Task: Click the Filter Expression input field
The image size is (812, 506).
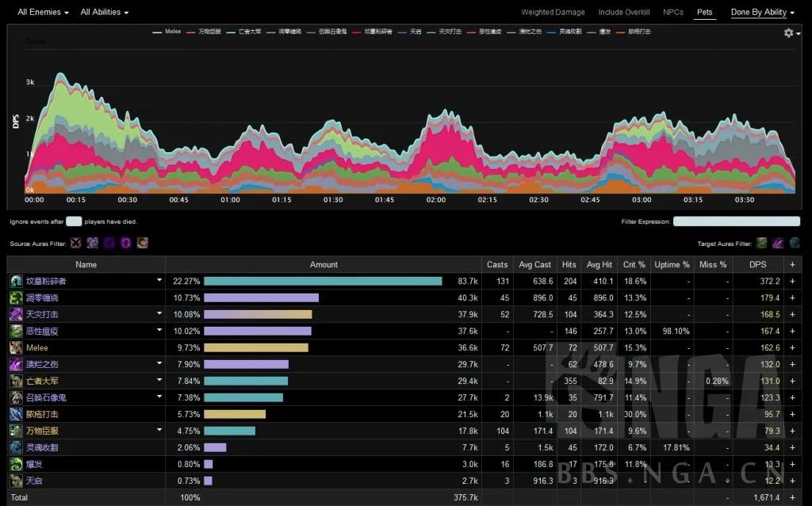Action: pyautogui.click(x=736, y=222)
